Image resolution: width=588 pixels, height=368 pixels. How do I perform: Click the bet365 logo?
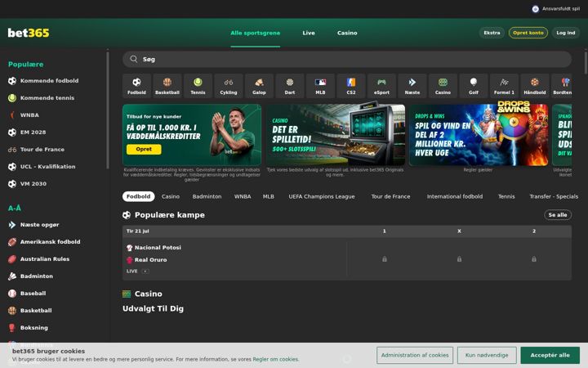pyautogui.click(x=29, y=33)
